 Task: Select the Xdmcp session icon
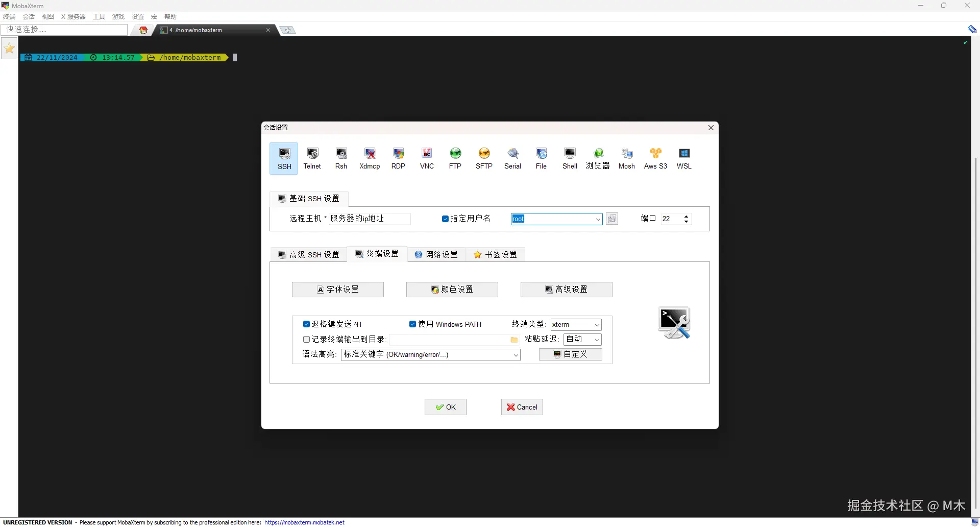(370, 158)
